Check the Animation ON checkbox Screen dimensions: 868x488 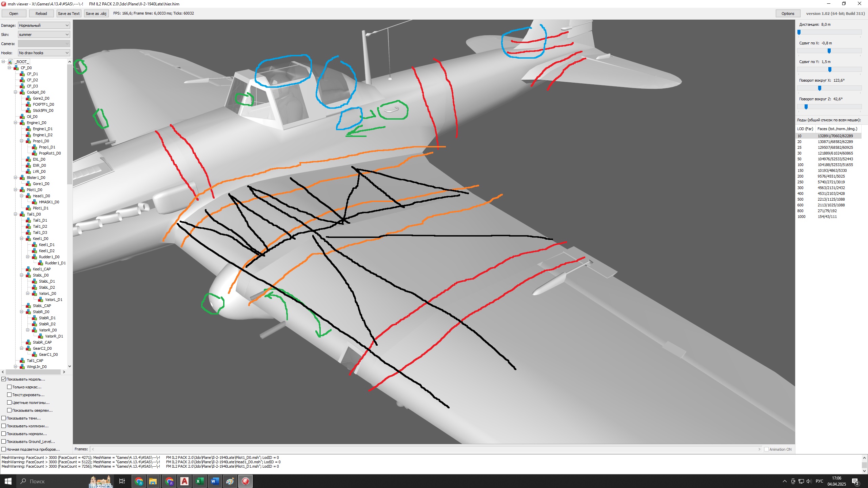766,449
